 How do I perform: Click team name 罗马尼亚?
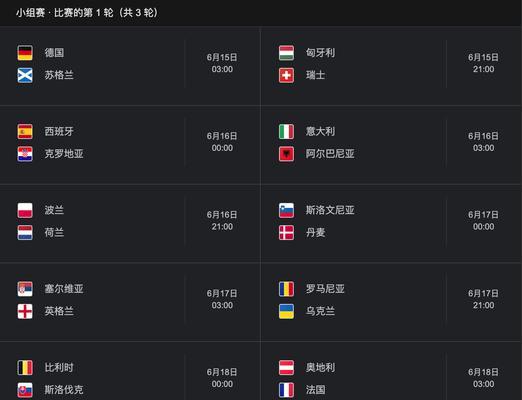(x=325, y=289)
